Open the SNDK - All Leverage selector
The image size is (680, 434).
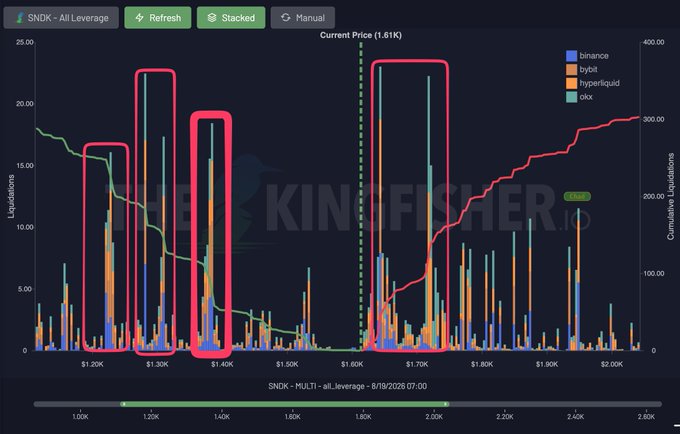[61, 18]
